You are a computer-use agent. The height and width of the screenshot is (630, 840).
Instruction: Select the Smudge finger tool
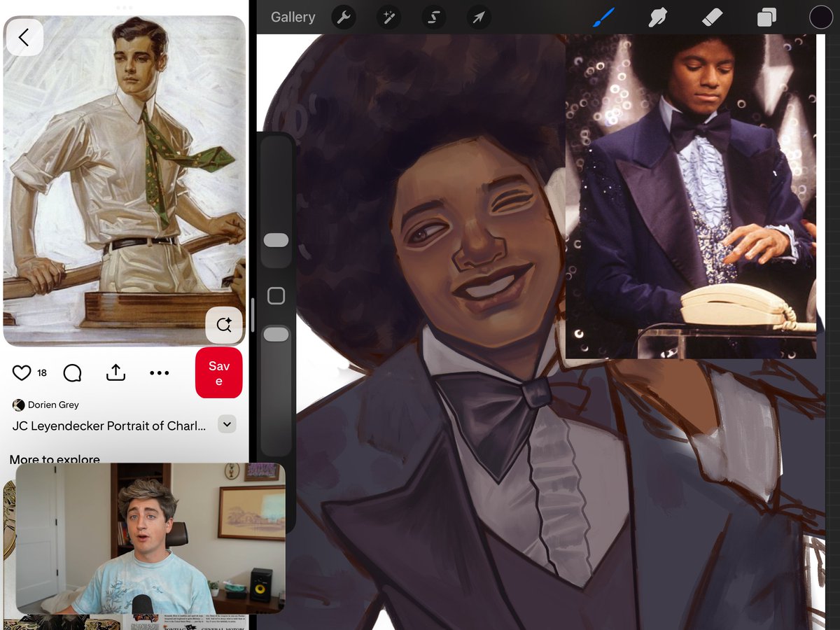coord(657,17)
